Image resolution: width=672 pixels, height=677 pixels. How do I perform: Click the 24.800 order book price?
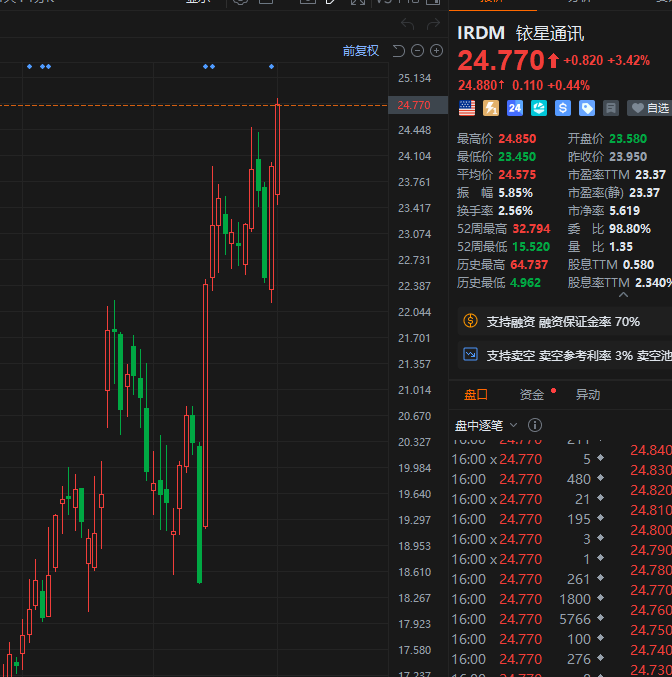(650, 530)
